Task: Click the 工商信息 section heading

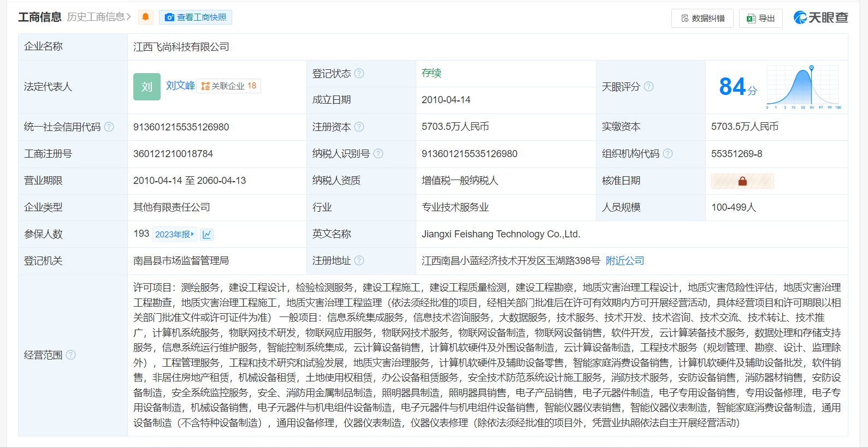Action: [x=40, y=17]
